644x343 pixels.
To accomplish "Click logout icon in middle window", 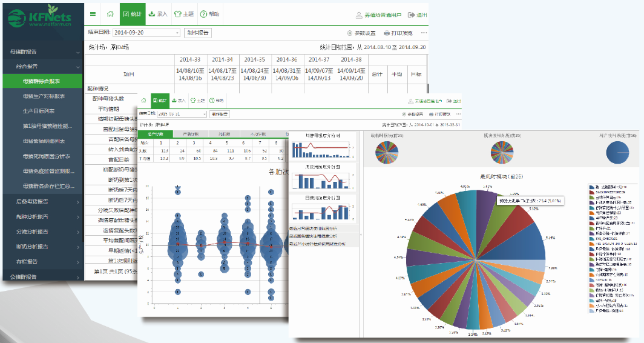I will [449, 101].
